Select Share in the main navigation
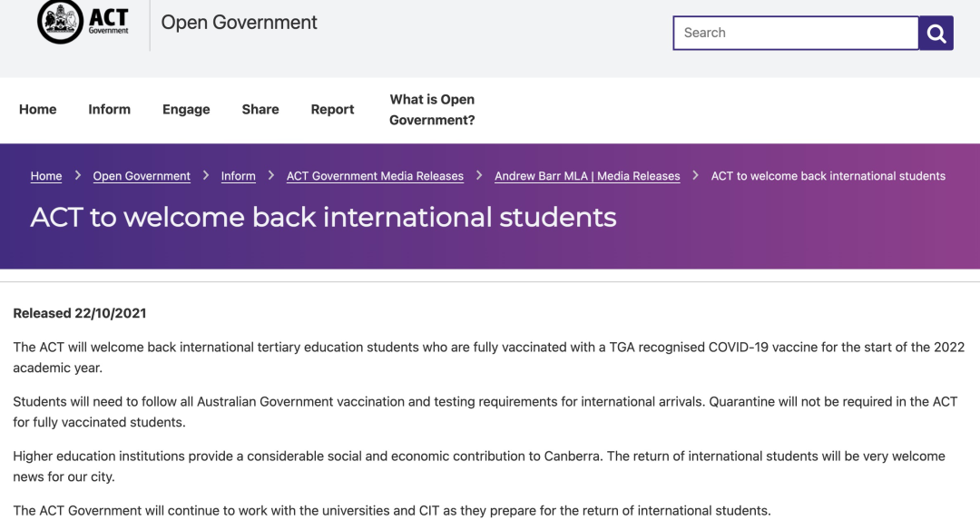Image resolution: width=980 pixels, height=530 pixels. pos(260,110)
